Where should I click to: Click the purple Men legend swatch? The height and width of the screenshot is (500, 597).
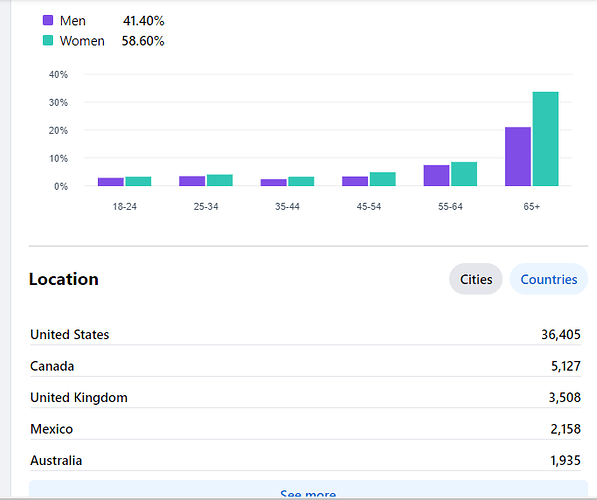click(x=48, y=20)
